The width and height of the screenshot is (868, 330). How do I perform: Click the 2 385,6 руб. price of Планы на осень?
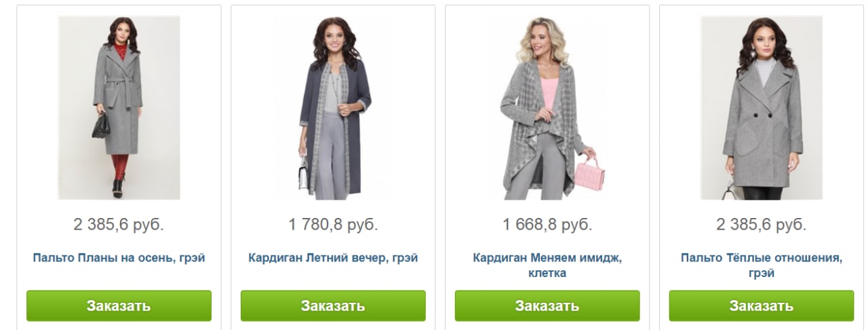(119, 225)
